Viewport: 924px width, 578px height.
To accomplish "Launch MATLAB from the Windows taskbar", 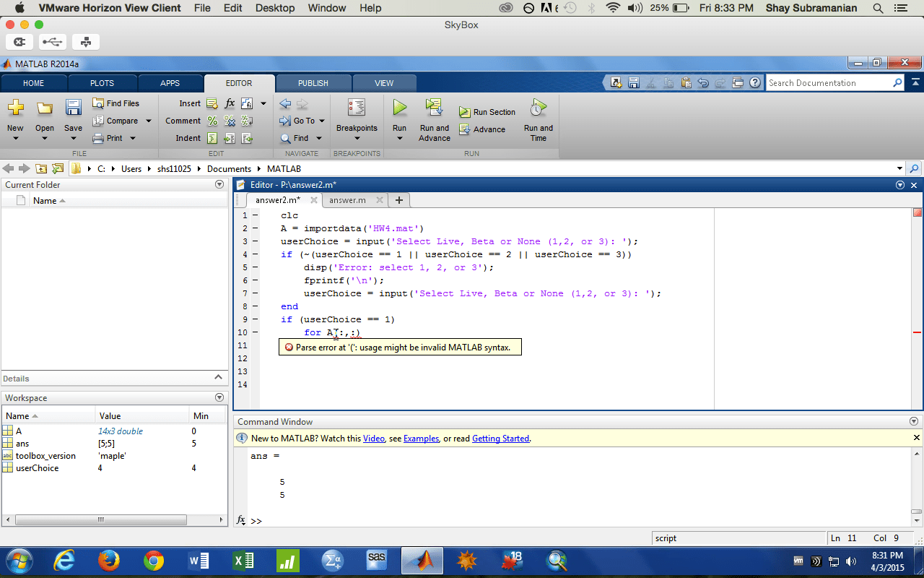I will coord(421,560).
